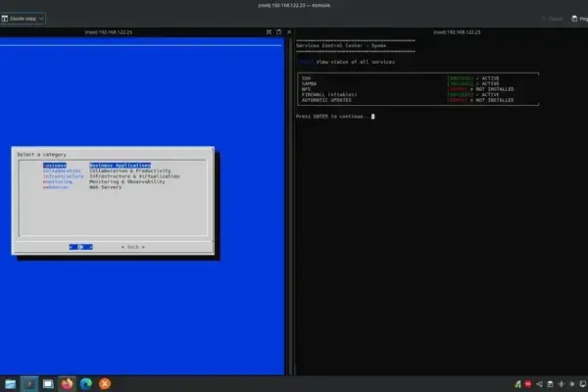Image resolution: width=588 pixels, height=392 pixels.
Task: Select Web Servers row description
Action: click(x=106, y=187)
